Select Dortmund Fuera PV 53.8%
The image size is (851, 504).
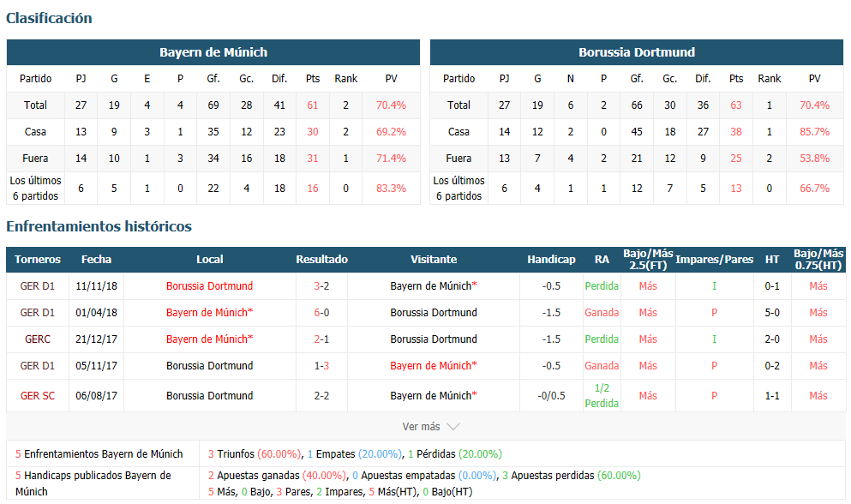click(x=814, y=159)
